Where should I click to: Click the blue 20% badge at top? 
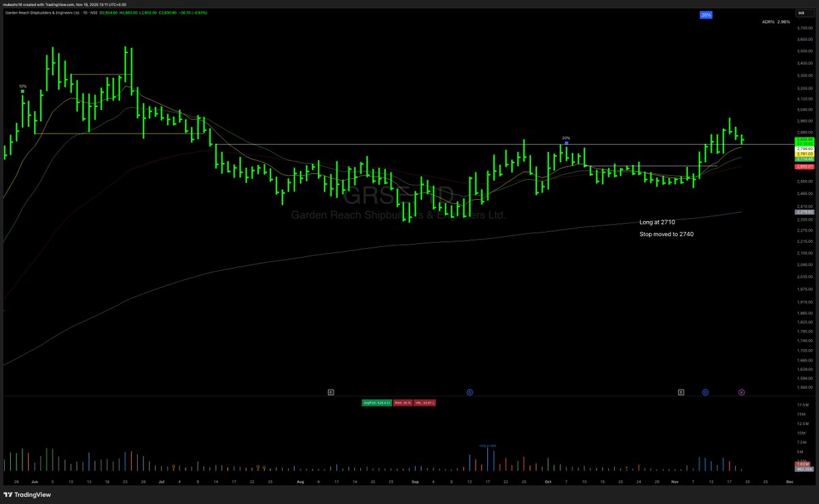coord(706,14)
